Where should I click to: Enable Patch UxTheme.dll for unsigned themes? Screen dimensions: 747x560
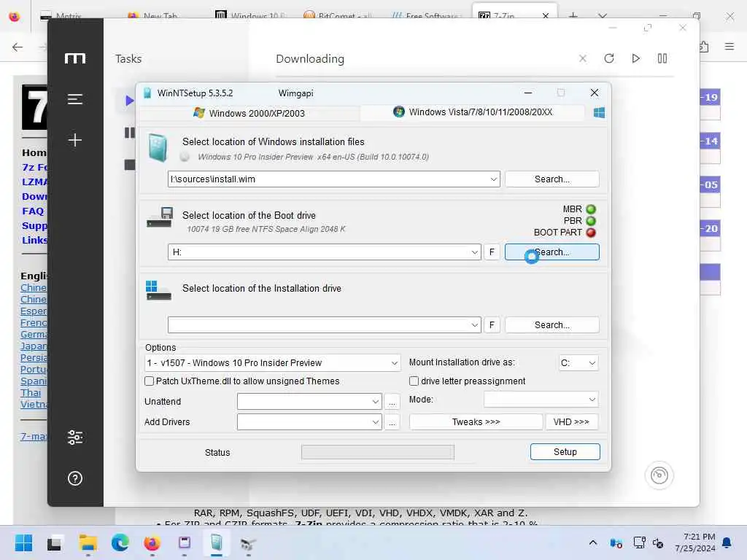click(x=149, y=381)
